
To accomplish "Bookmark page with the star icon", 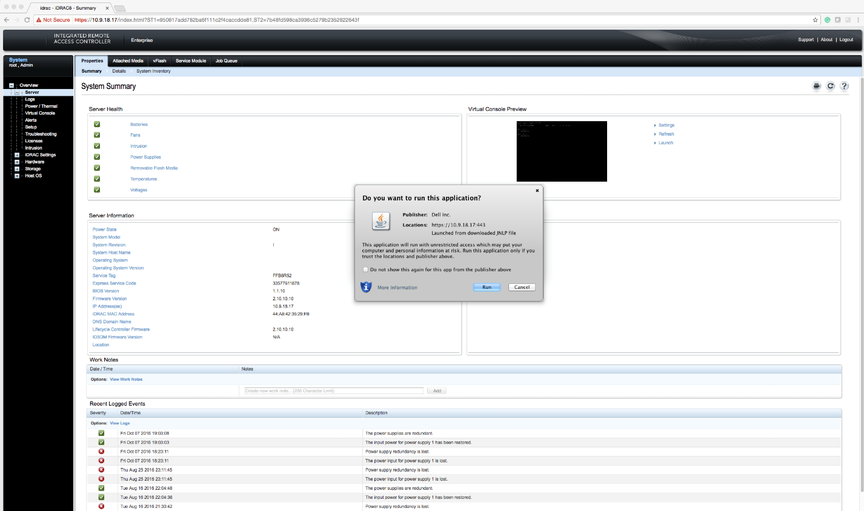I will pos(816,20).
